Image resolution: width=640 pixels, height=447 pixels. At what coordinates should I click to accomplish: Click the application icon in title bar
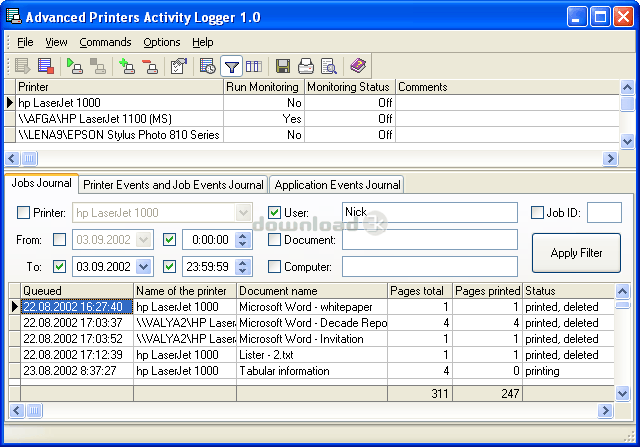[13, 17]
